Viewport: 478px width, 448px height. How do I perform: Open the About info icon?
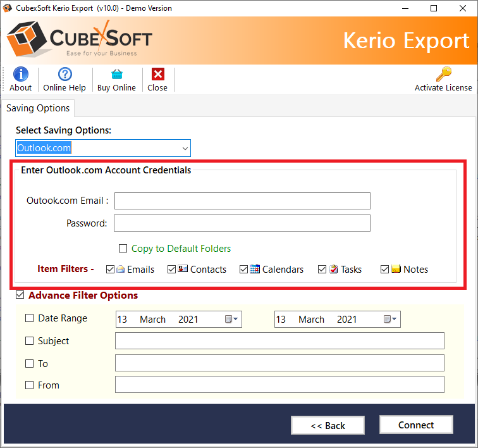(21, 74)
